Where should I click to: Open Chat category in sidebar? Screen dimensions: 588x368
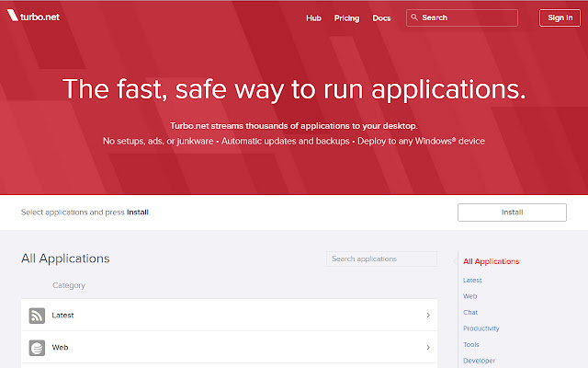[x=470, y=313]
